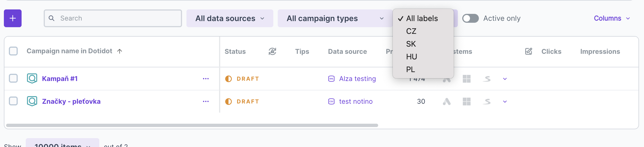Open three-dot menu for Kampaň #1
This screenshot has width=644, height=147.
[x=206, y=79]
